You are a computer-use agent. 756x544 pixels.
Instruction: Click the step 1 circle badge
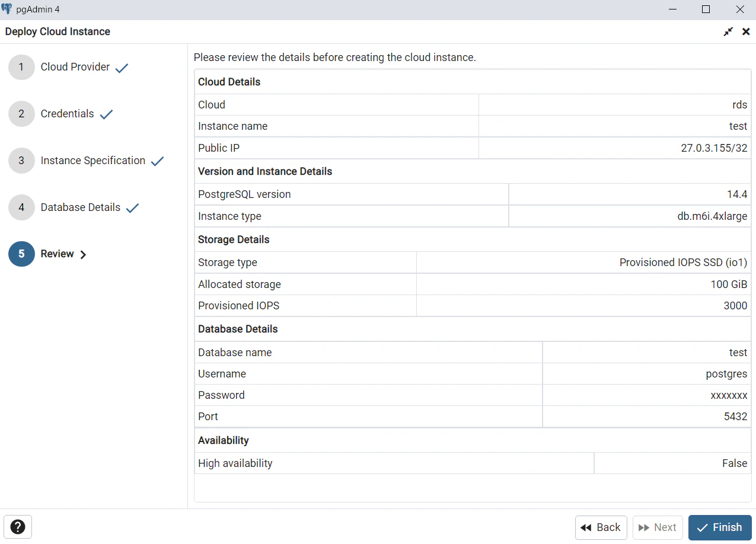click(21, 67)
